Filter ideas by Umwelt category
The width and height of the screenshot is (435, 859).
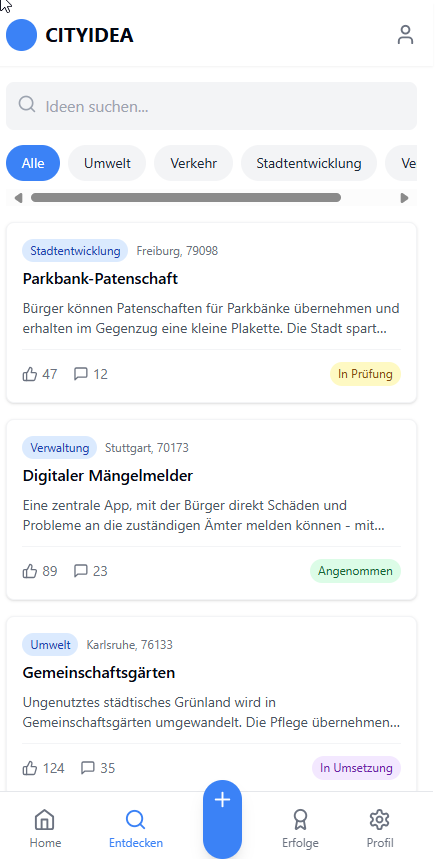tap(107, 163)
